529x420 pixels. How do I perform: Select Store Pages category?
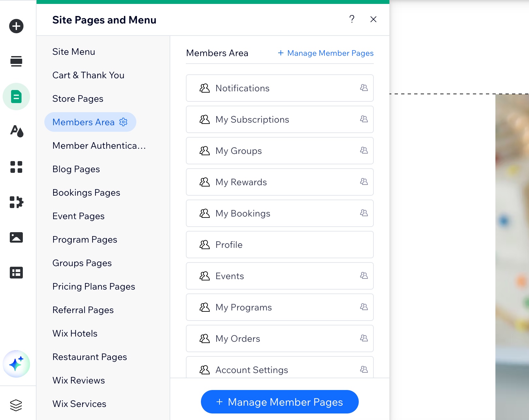point(78,98)
